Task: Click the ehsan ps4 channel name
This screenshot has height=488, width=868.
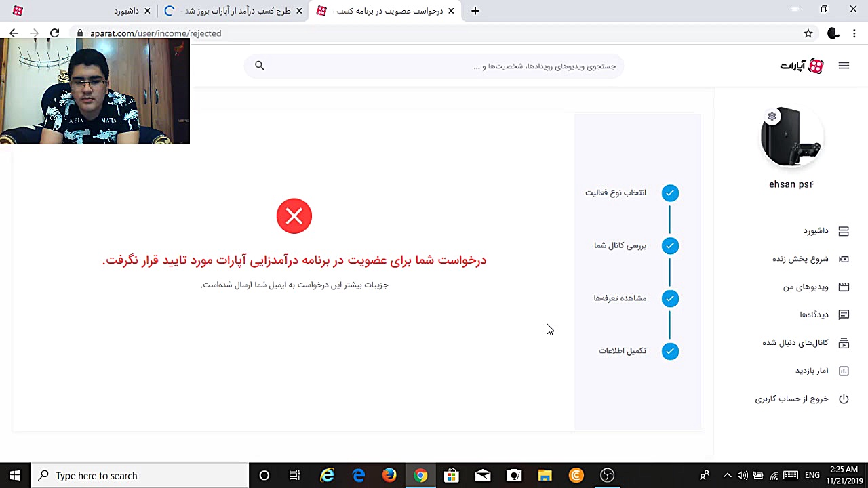Action: click(791, 184)
